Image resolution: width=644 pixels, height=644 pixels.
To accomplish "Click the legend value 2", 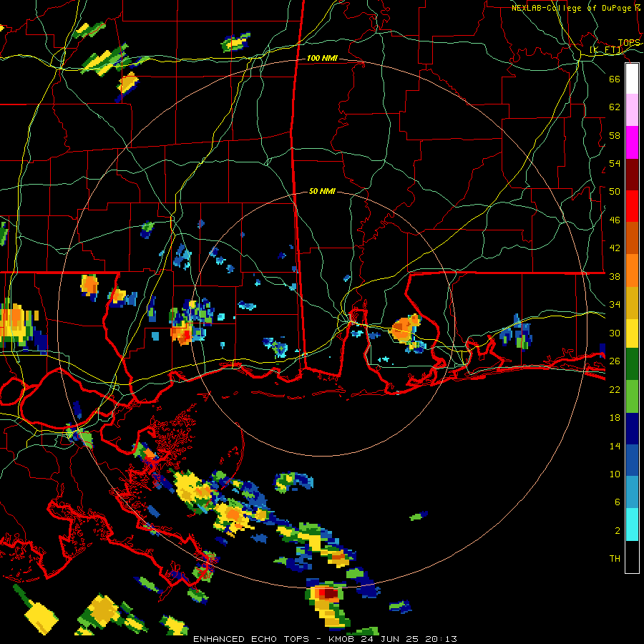I will click(618, 531).
